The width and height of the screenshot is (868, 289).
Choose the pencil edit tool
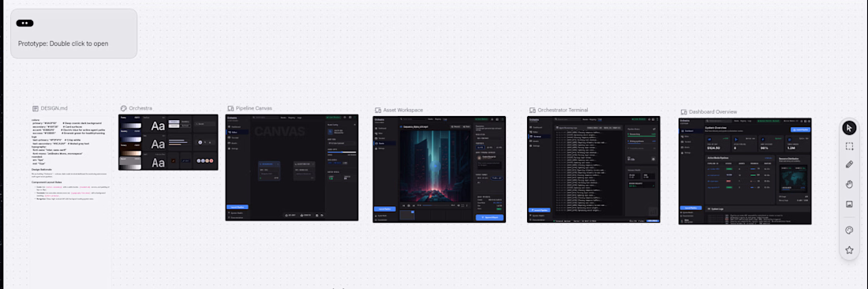(x=849, y=165)
